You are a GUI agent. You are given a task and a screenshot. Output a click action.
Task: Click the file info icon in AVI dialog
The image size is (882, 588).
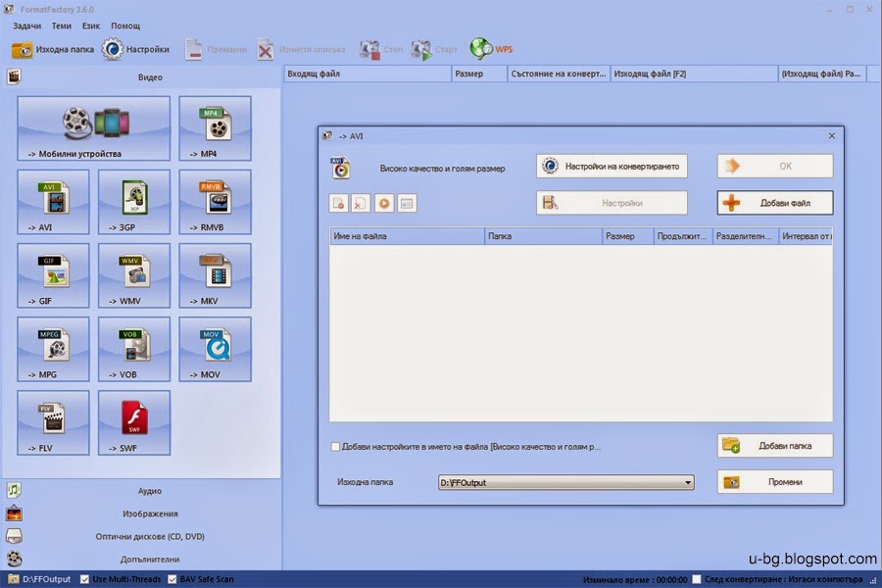click(x=407, y=203)
